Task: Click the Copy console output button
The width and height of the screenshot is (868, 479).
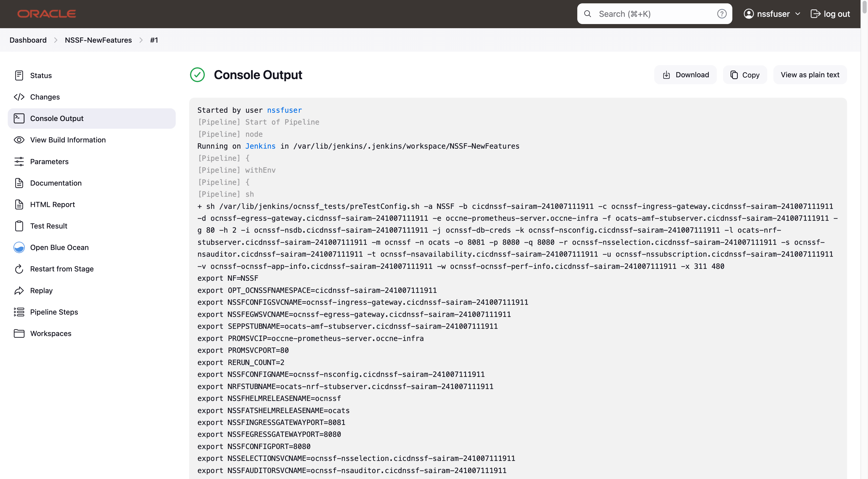Action: click(x=745, y=75)
